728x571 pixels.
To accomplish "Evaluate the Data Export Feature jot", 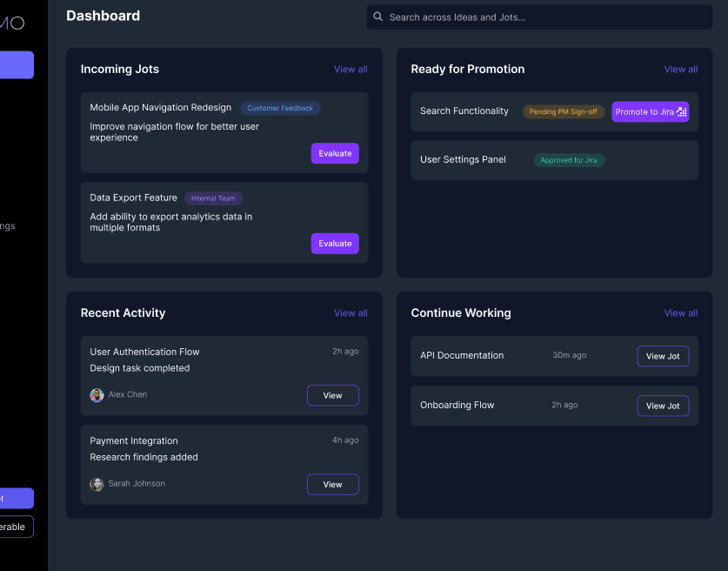I will 335,244.
